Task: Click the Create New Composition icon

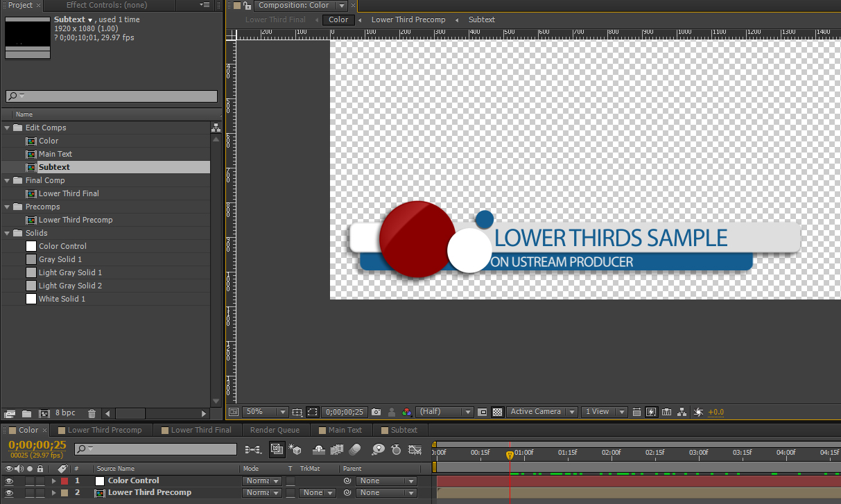Action: point(44,413)
